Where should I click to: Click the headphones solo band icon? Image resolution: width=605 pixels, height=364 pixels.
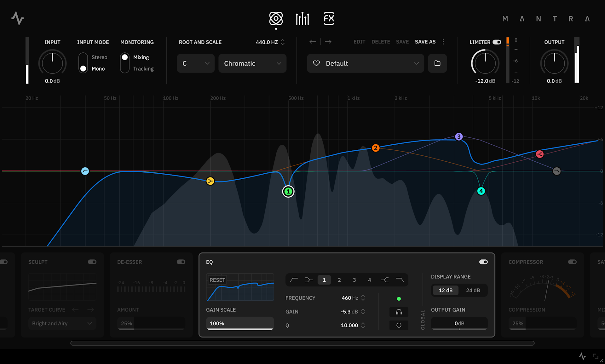point(399,312)
